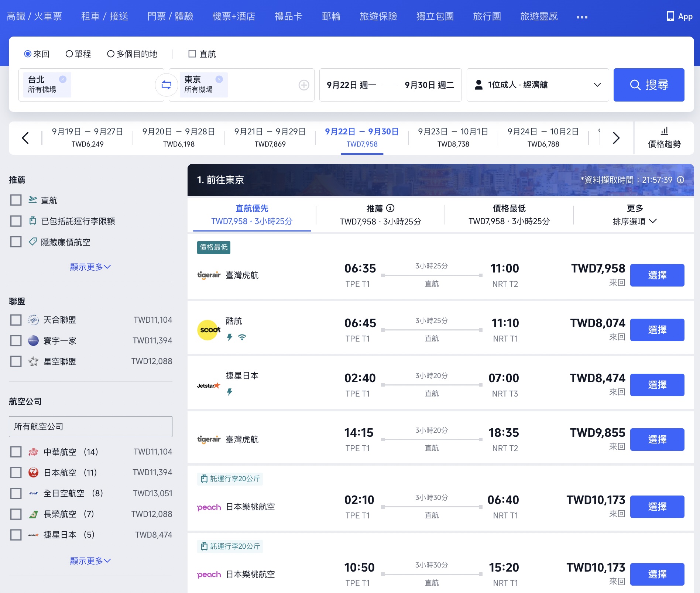Select the 單程 one-way option
The width and height of the screenshot is (700, 593).
[78, 54]
